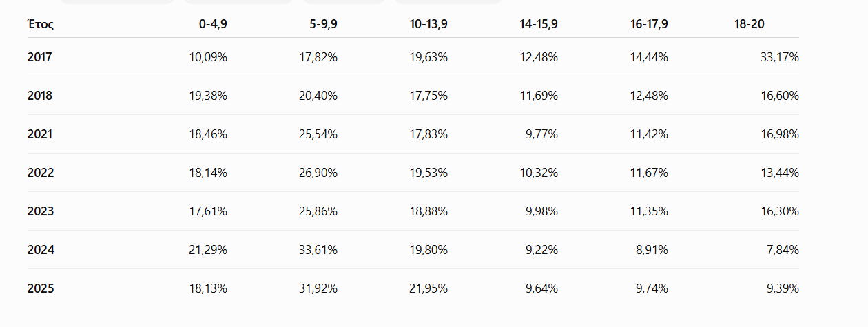Viewport: 868px width, 327px height.
Task: Select the 33,61% value for 2024
Action: 318,250
